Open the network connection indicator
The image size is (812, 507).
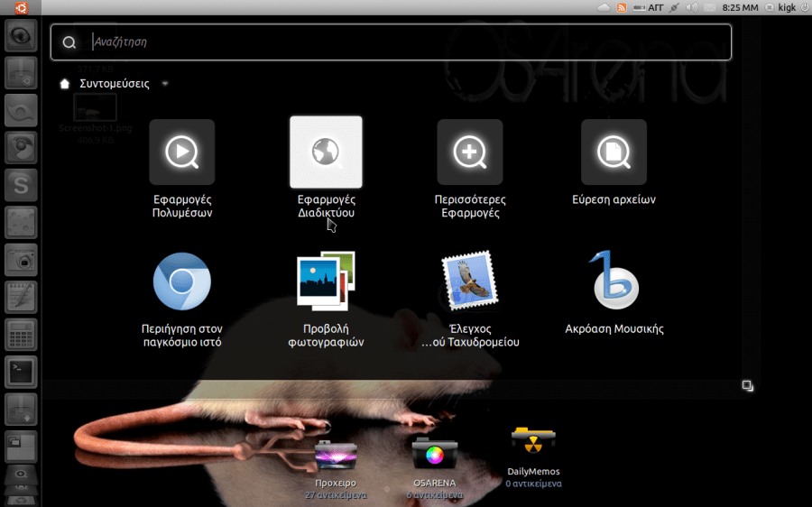pyautogui.click(x=674, y=7)
